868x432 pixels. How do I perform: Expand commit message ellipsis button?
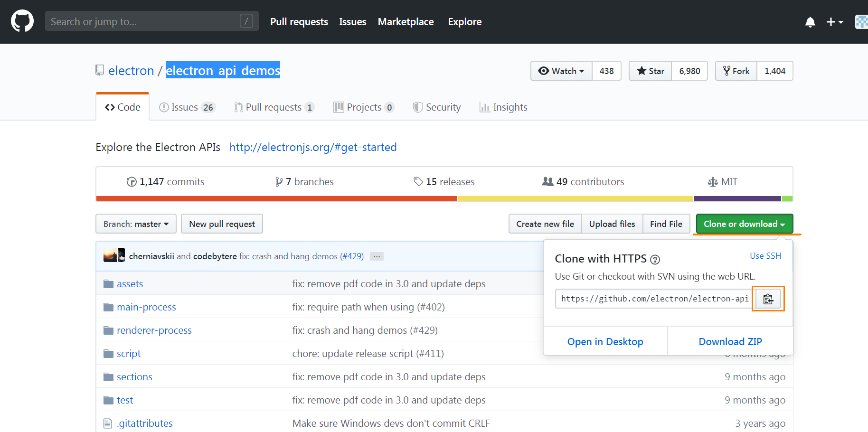pyautogui.click(x=377, y=256)
